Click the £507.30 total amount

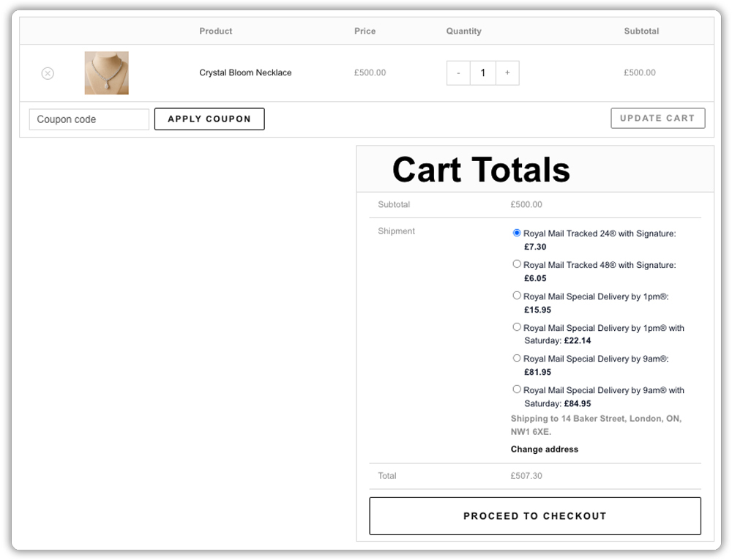click(526, 476)
